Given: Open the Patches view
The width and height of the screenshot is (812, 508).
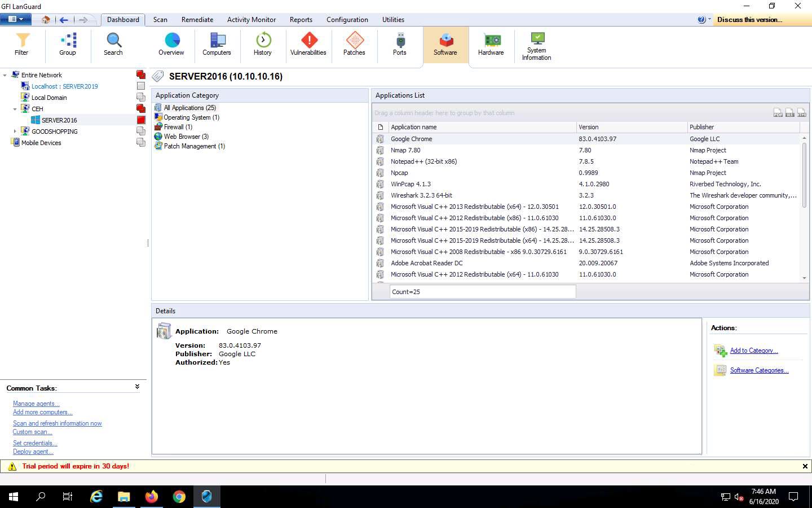Looking at the screenshot, I should [354, 45].
